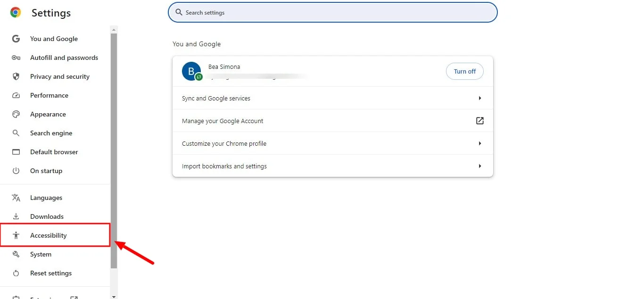644x299 pixels.
Task: Click the speedometer Performance icon
Action: (x=16, y=95)
